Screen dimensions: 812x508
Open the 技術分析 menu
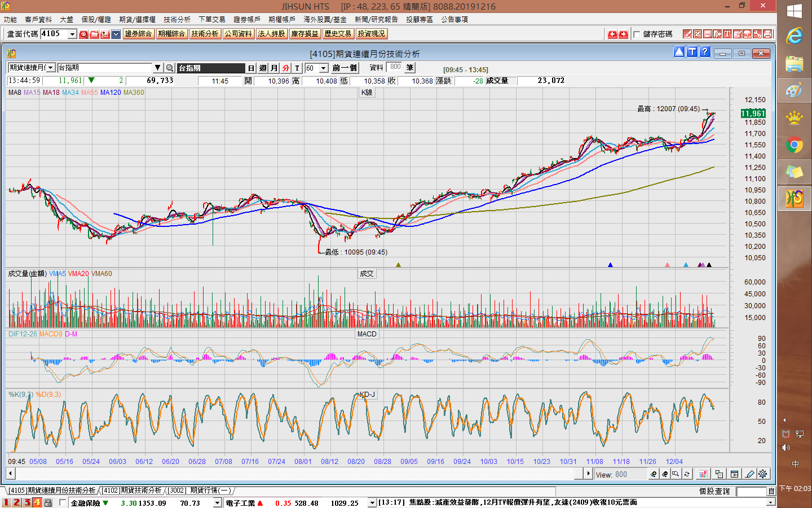[x=177, y=19]
